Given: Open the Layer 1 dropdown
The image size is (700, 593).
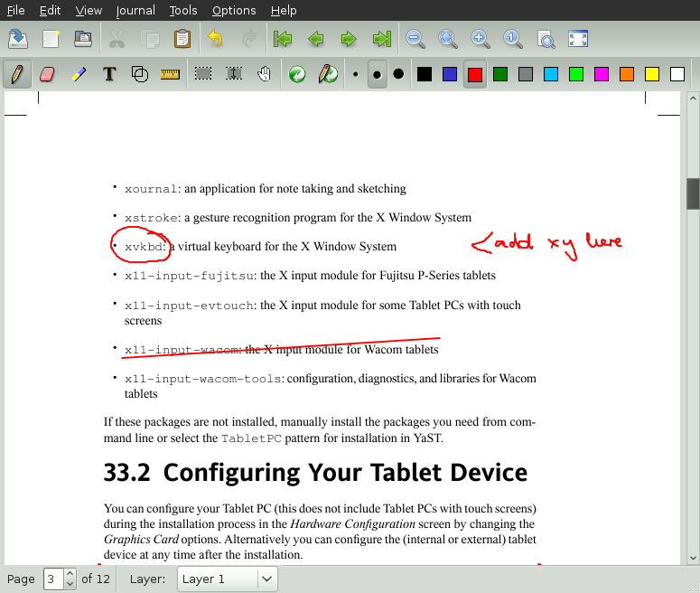Looking at the screenshot, I should tap(228, 579).
